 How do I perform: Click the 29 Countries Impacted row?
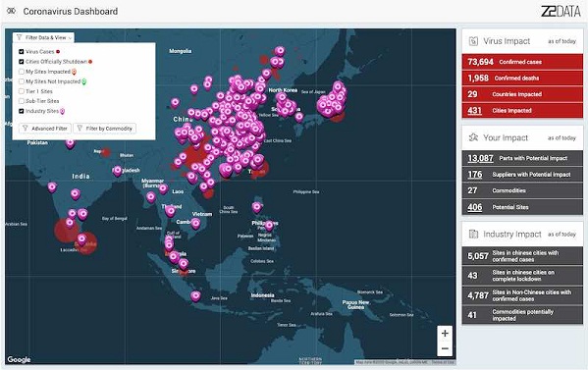pos(522,94)
